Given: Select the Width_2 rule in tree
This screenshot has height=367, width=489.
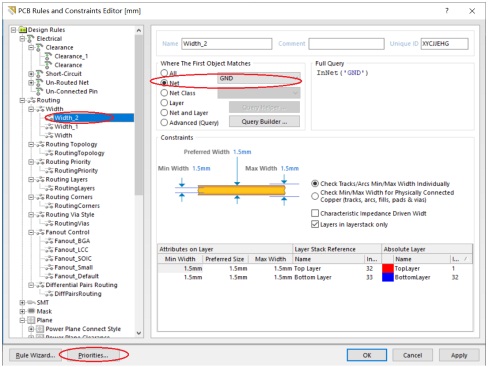Looking at the screenshot, I should (x=67, y=118).
